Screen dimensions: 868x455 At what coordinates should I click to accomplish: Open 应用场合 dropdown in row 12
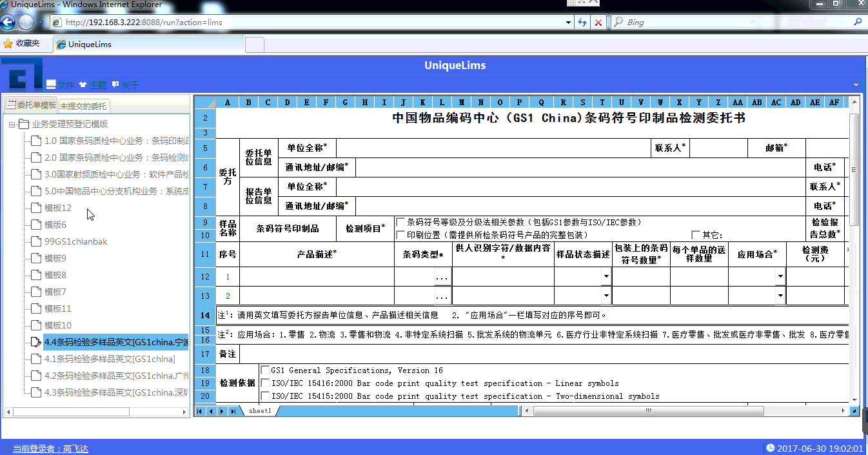pos(780,277)
